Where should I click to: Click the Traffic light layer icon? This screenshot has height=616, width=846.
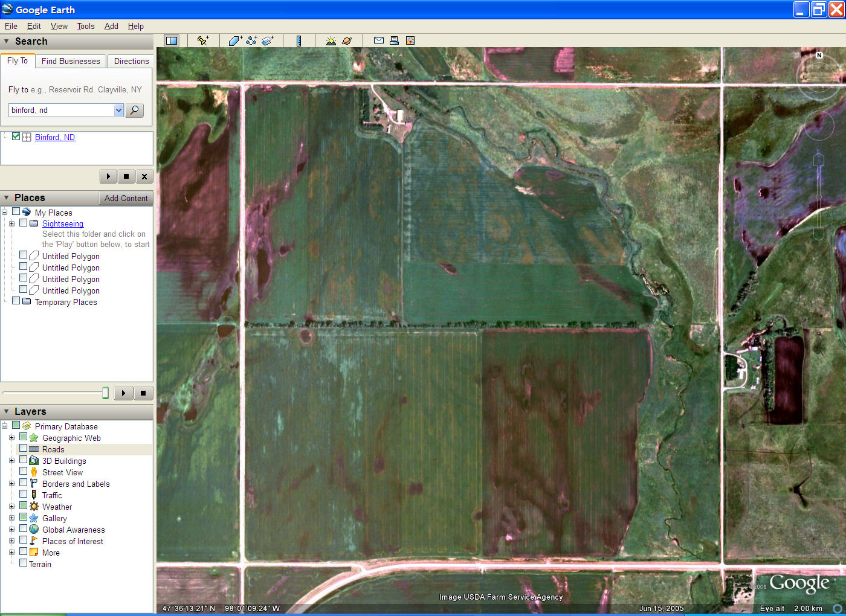point(34,495)
